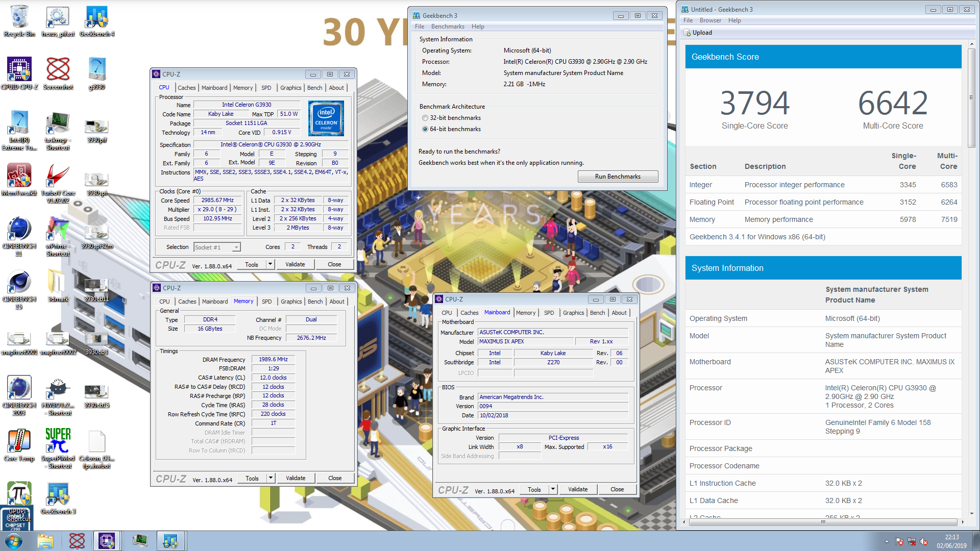Open MemTweakIt desktop icon
This screenshot has height=551, width=980.
pos(19,180)
